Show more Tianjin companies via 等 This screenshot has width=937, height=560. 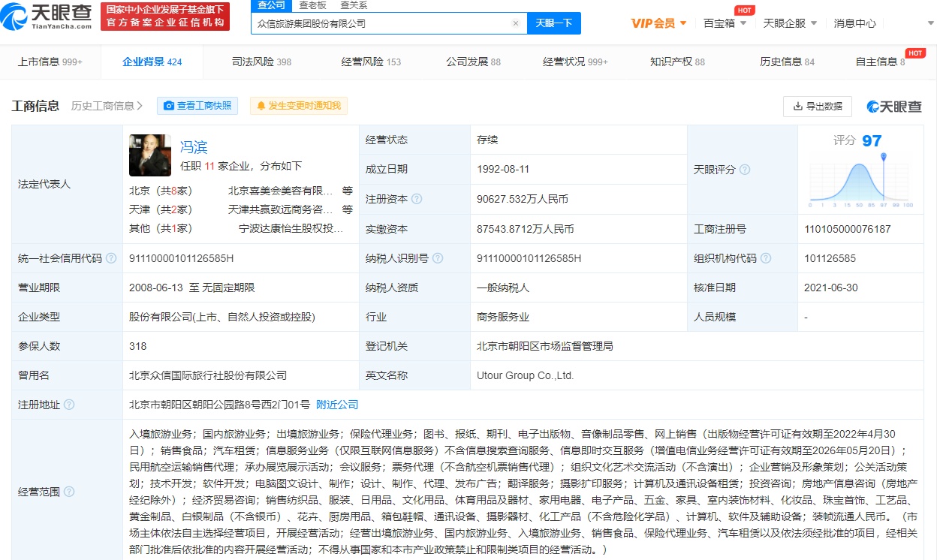pyautogui.click(x=348, y=209)
